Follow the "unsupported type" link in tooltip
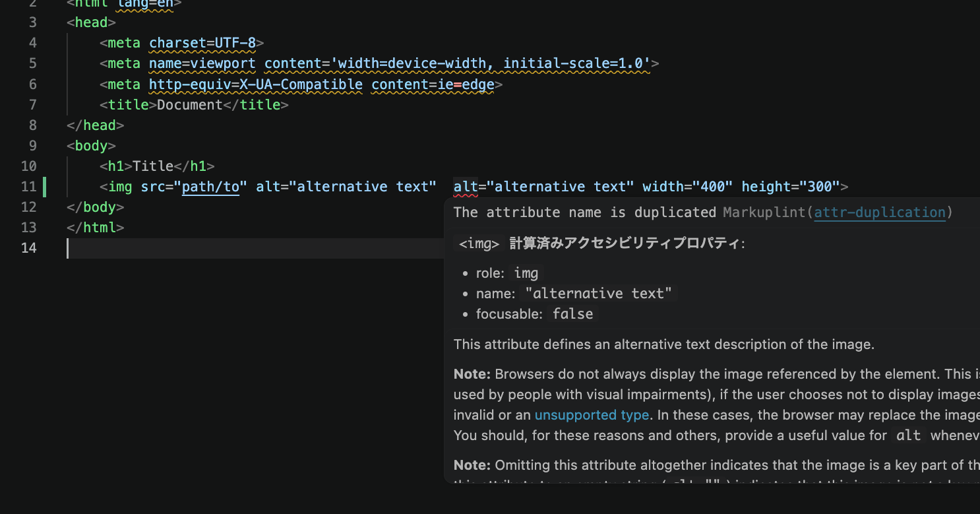Image resolution: width=980 pixels, height=514 pixels. click(591, 415)
